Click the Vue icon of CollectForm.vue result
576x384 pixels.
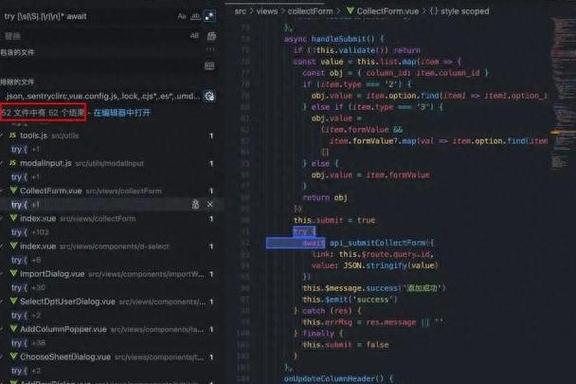click(14, 191)
